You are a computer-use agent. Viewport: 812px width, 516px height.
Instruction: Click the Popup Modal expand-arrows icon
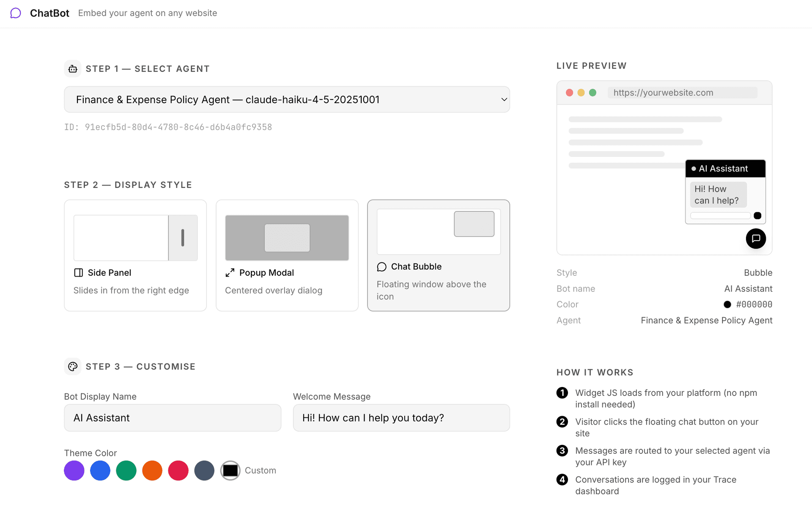[x=230, y=273]
